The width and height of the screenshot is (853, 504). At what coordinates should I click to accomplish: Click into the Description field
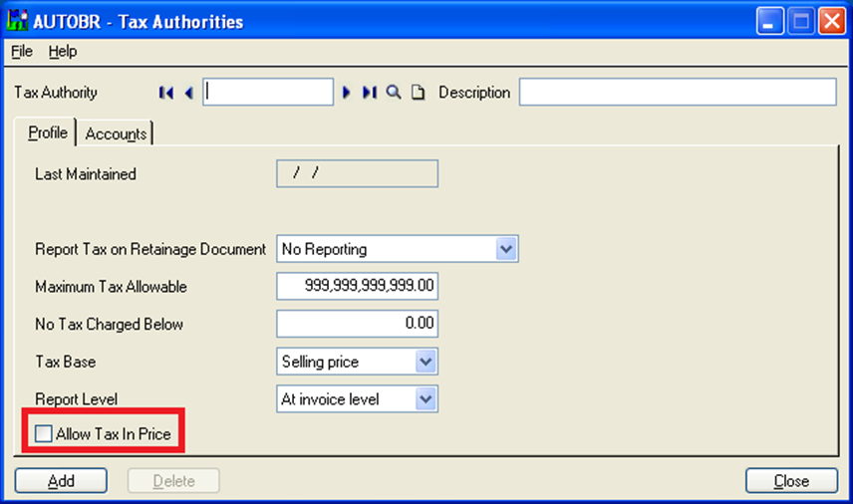678,92
